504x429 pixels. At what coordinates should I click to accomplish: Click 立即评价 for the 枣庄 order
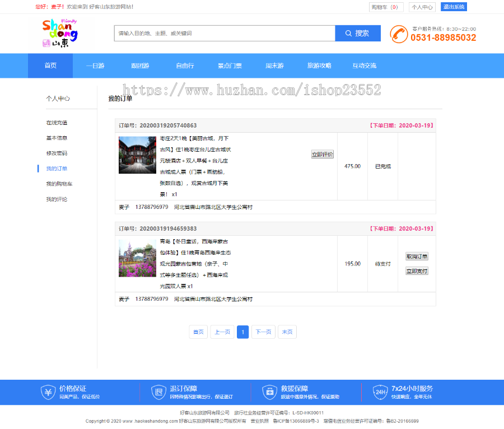[323, 154]
